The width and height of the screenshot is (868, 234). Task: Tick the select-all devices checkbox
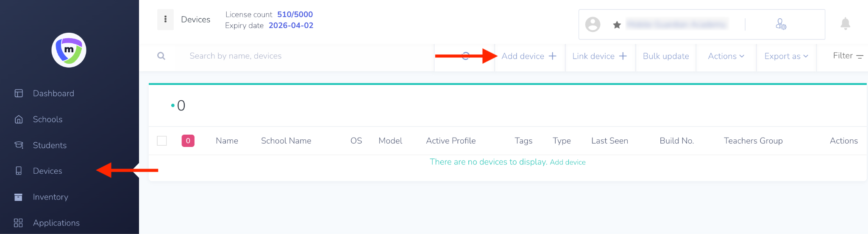pyautogui.click(x=162, y=141)
